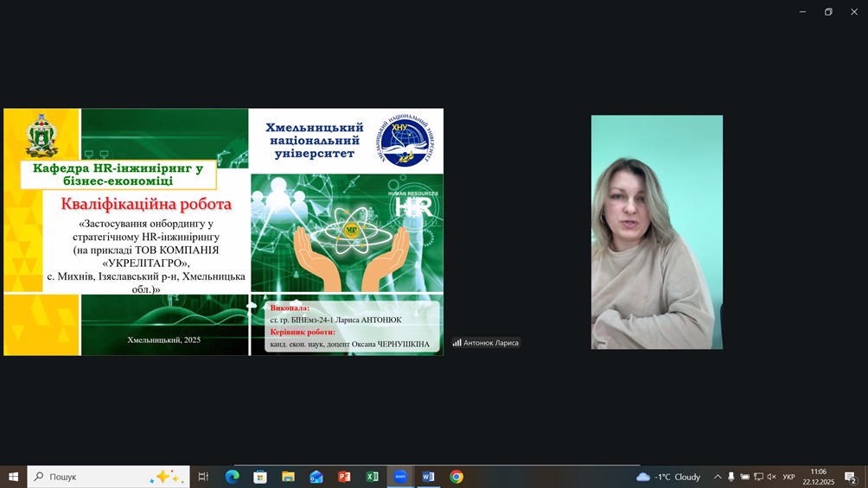Launch Microsoft Edge browser
The width and height of the screenshot is (868, 488).
(232, 477)
